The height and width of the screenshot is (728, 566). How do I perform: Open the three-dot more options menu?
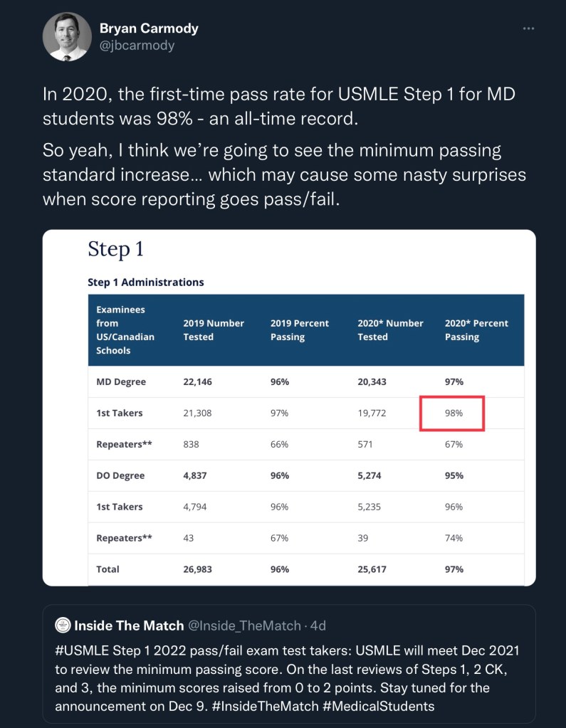(x=528, y=28)
